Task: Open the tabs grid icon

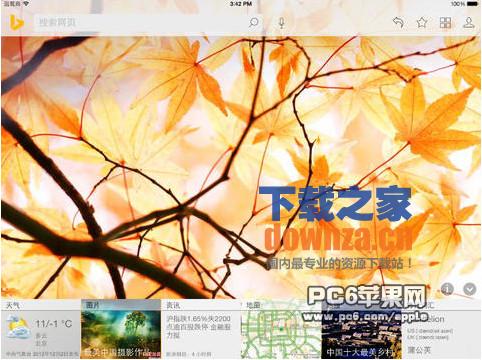Action: tap(445, 23)
